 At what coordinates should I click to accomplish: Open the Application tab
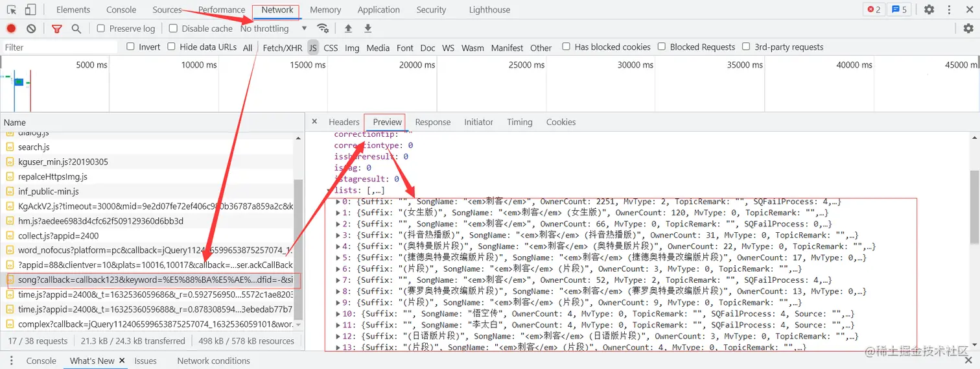coord(379,10)
